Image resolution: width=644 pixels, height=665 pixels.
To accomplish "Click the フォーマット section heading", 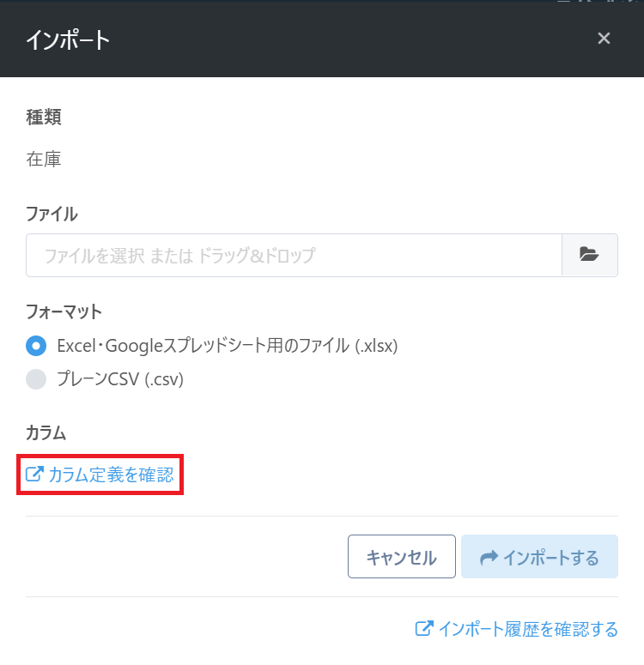I will coord(64,311).
